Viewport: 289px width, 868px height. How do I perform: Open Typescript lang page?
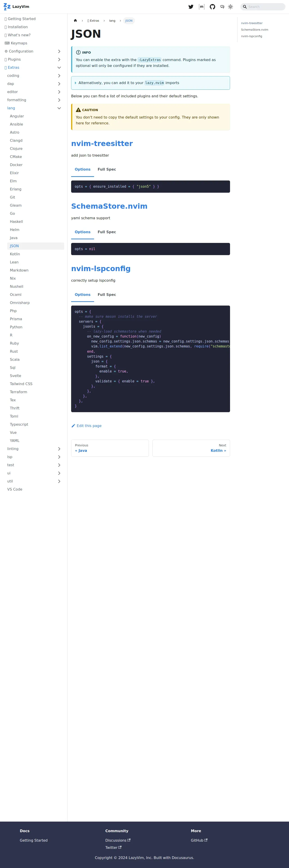point(36,425)
